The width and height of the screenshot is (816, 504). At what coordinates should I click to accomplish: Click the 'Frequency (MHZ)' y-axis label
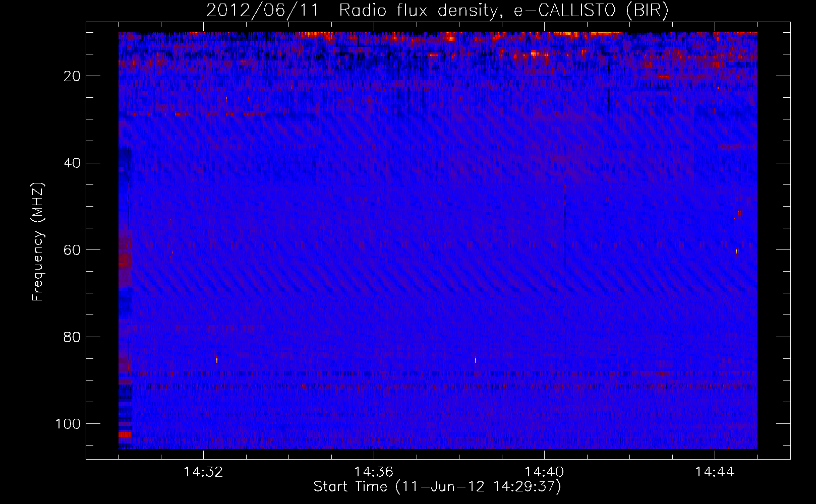tap(38, 241)
